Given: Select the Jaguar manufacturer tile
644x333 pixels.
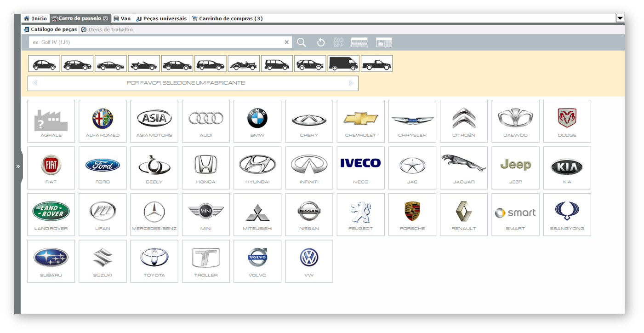Looking at the screenshot, I should click(x=464, y=168).
